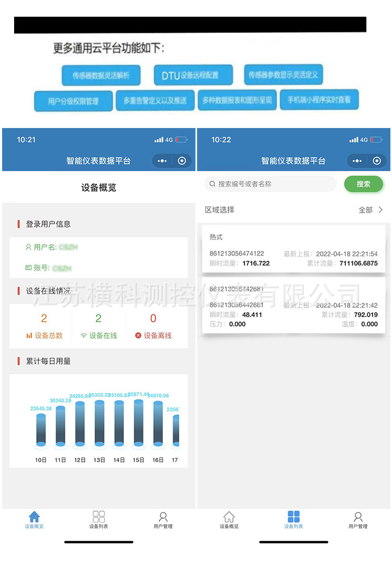Open 设备概览 home tab in right phone
This screenshot has height=581, width=392.
(x=229, y=519)
